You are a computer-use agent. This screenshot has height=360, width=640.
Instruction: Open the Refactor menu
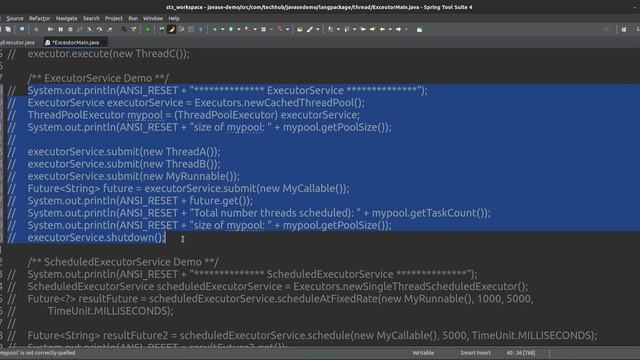[39, 18]
